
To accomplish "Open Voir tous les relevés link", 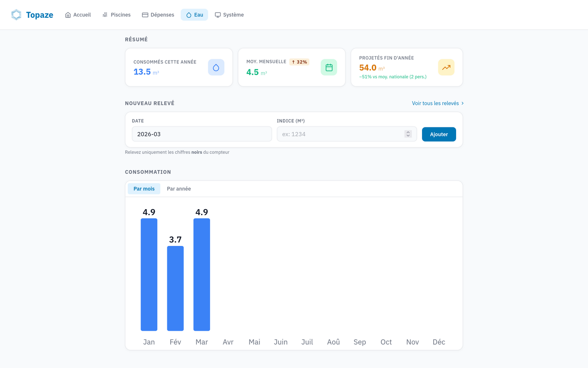I will (438, 103).
